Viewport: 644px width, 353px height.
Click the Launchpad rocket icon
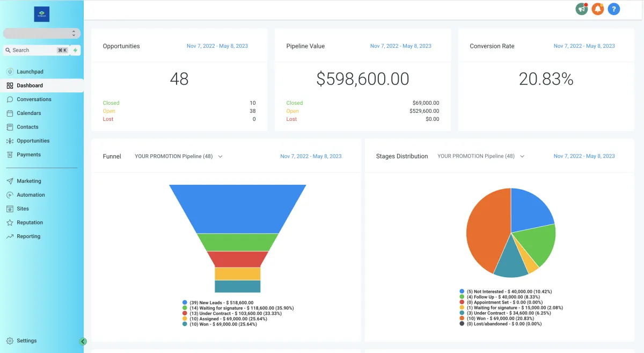click(x=10, y=71)
